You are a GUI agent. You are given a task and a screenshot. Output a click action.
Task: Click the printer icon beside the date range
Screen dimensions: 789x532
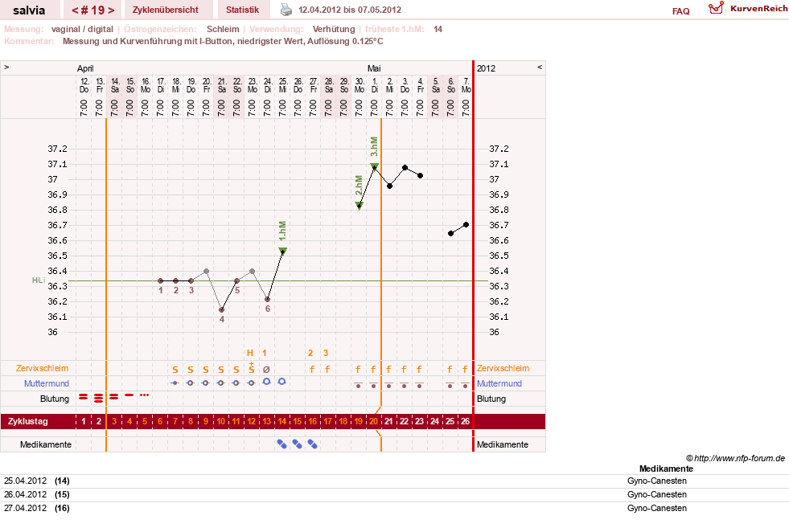(286, 10)
